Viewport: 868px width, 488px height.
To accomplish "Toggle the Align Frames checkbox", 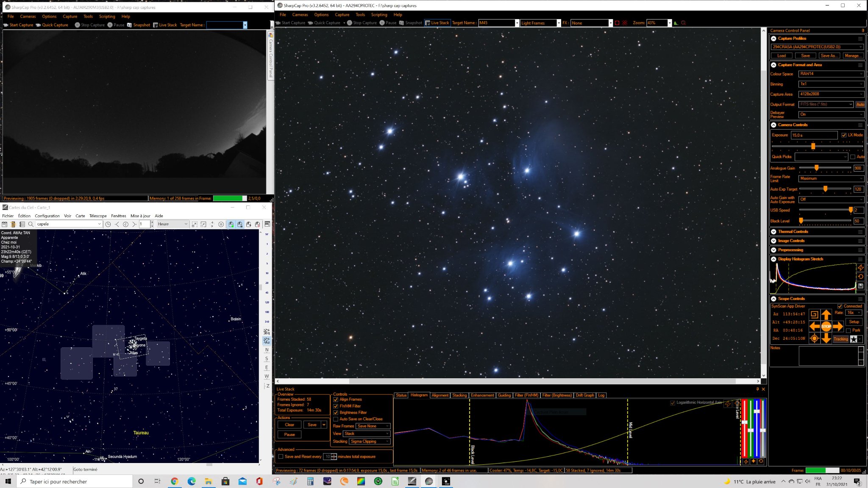I will (336, 399).
